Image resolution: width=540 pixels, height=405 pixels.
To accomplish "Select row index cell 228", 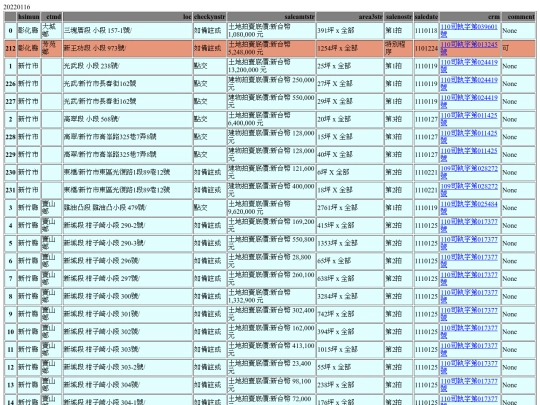I will 10,137.
